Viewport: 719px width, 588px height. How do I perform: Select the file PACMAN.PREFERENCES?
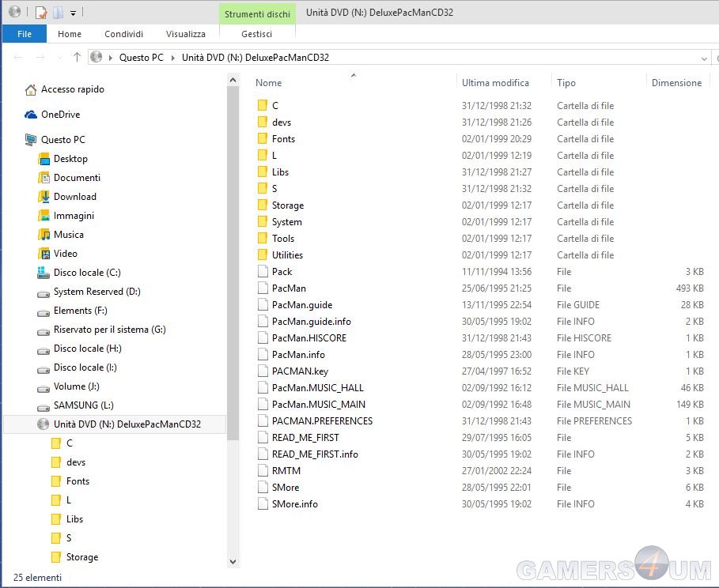[x=323, y=421]
